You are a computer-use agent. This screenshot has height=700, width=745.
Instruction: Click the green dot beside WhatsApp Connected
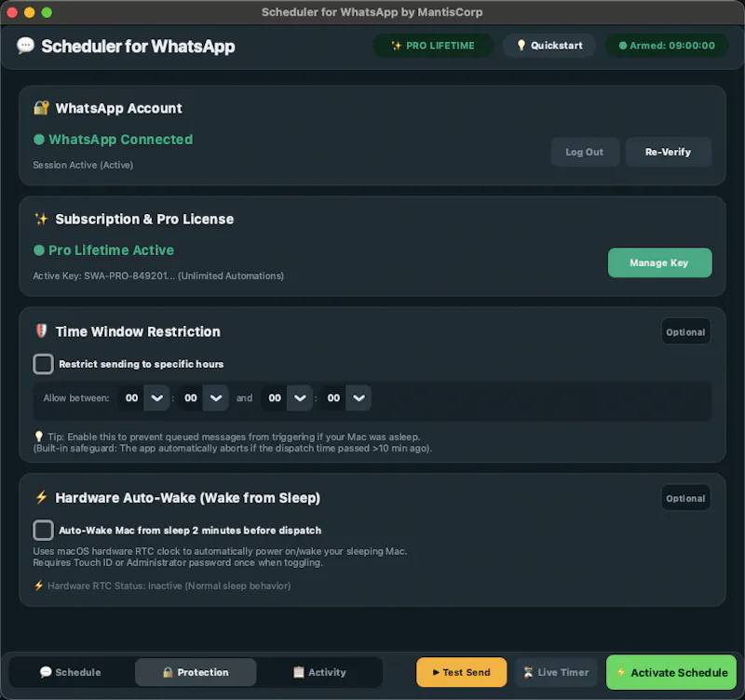point(39,139)
